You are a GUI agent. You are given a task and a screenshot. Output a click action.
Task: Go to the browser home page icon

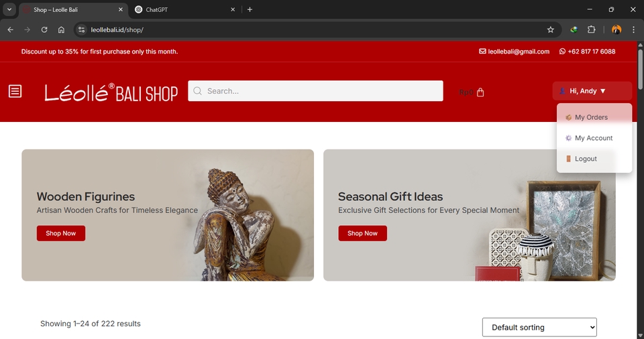pos(61,29)
